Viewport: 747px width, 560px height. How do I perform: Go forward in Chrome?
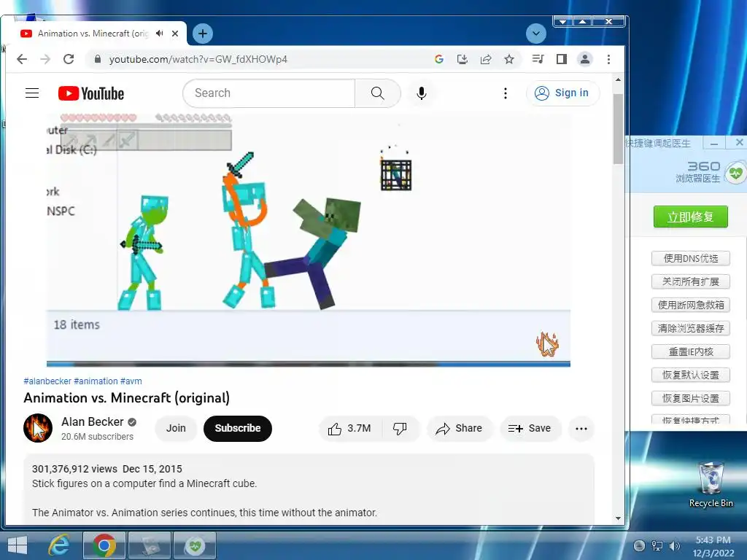click(x=45, y=59)
